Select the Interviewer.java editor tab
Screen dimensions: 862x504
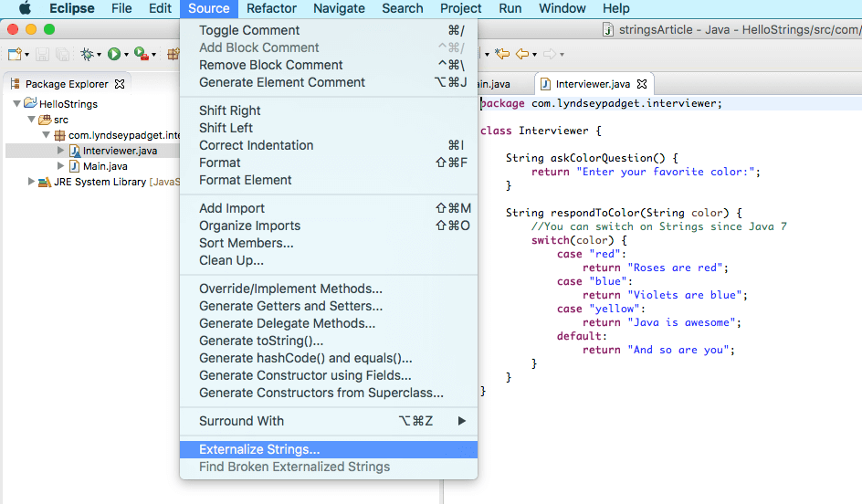point(593,84)
